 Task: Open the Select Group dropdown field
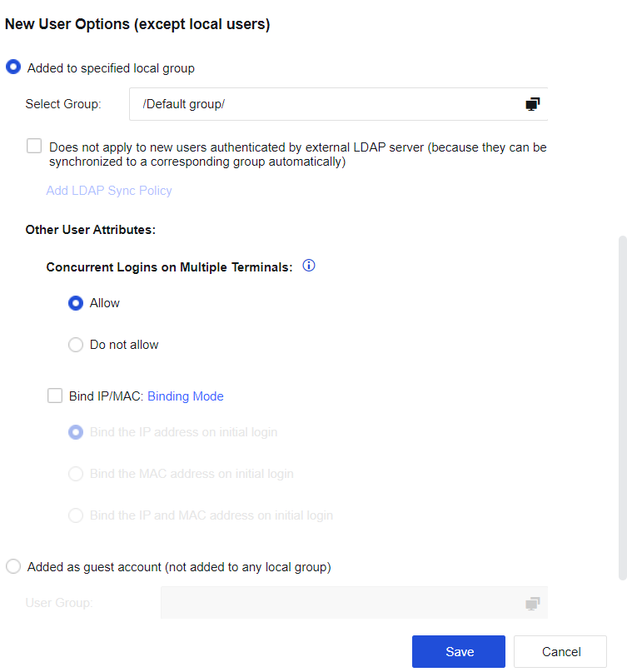(x=325, y=104)
